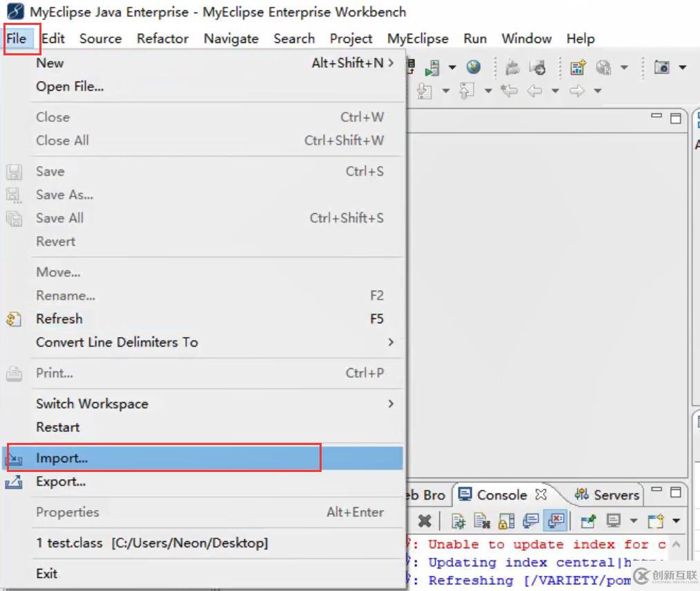Image resolution: width=700 pixels, height=591 pixels.
Task: Open dropdown next to camera icon
Action: pyautogui.click(x=682, y=67)
